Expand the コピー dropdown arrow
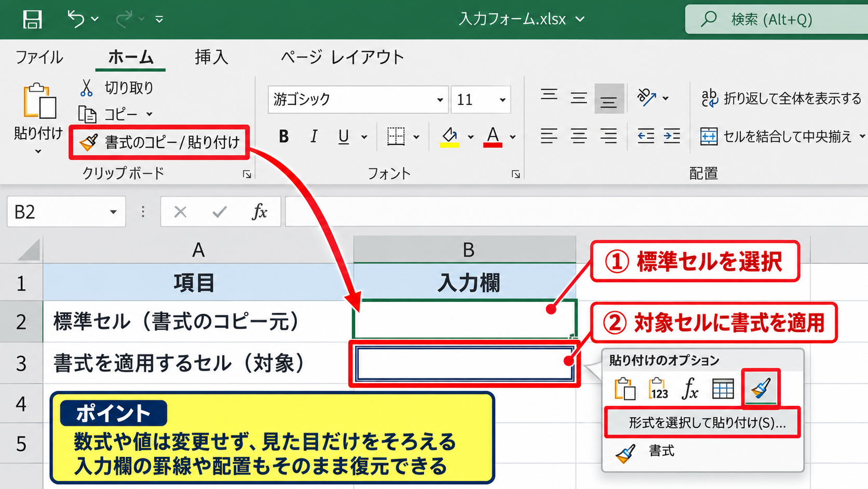This screenshot has width=868, height=489. point(150,114)
